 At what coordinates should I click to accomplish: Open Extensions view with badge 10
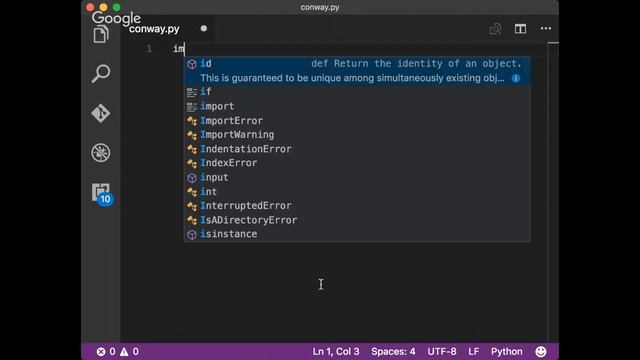click(101, 194)
